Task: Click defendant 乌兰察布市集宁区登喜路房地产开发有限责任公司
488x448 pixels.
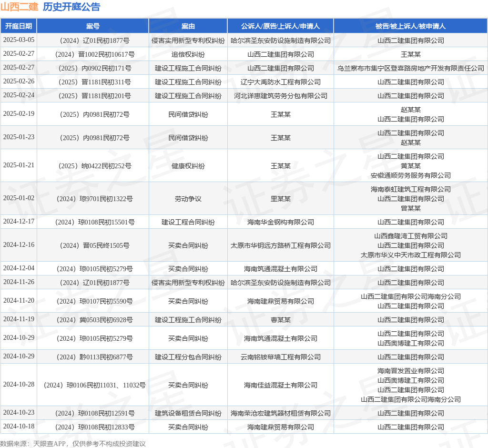Action: click(x=410, y=68)
